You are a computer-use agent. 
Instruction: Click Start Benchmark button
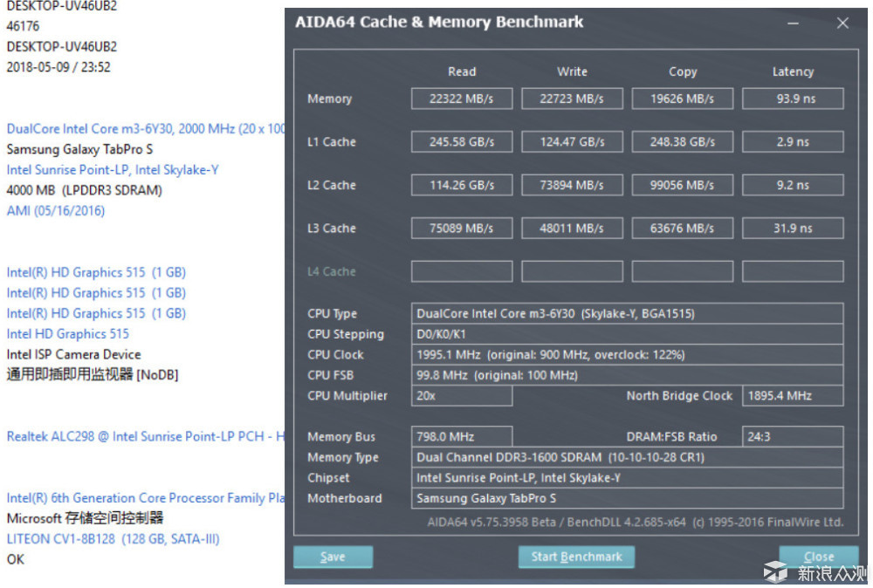[x=576, y=557]
